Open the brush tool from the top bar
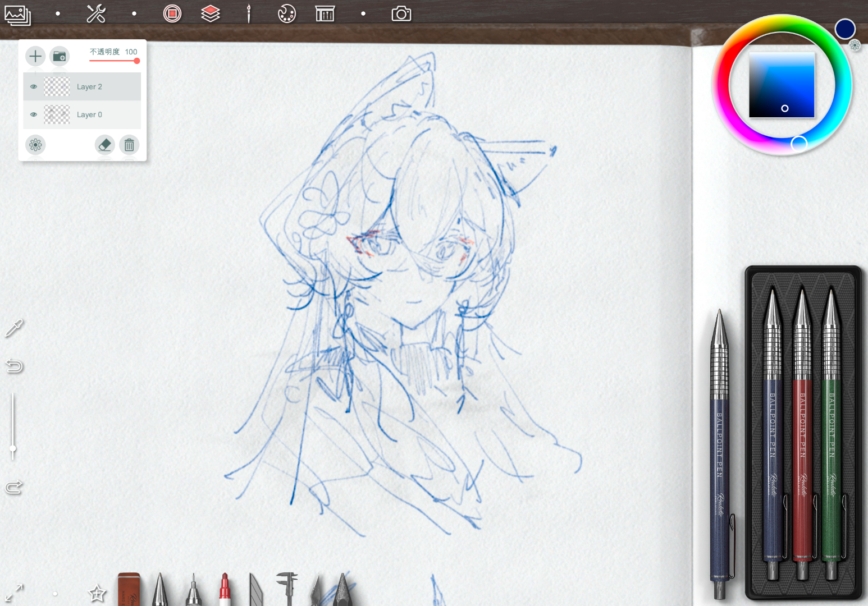868x606 pixels. click(x=249, y=13)
